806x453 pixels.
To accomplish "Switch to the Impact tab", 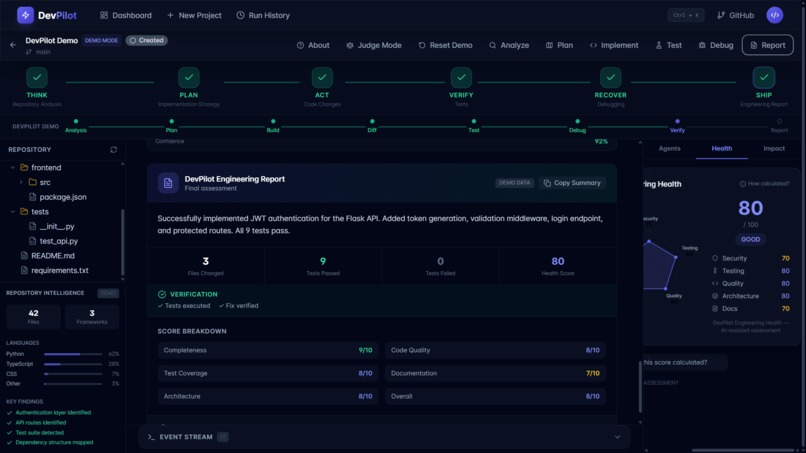I will pos(774,148).
